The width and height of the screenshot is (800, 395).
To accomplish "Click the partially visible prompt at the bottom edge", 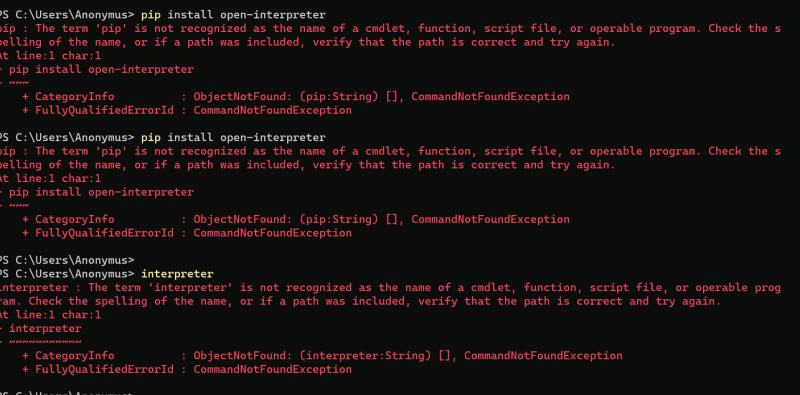I will [x=67, y=392].
